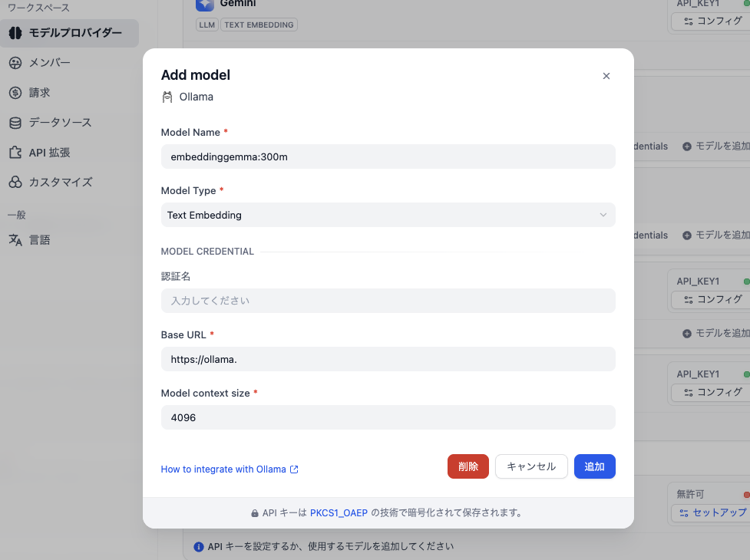The width and height of the screenshot is (750, 560).
Task: Click the 言語 translate icon
Action: click(x=15, y=240)
